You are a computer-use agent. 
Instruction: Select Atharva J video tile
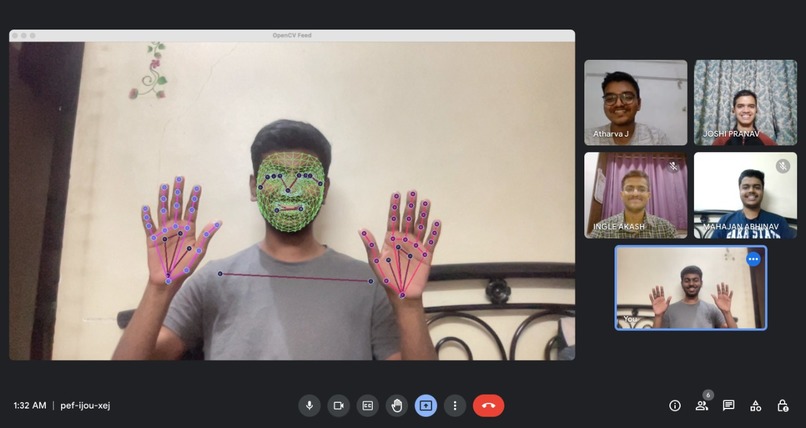point(635,103)
